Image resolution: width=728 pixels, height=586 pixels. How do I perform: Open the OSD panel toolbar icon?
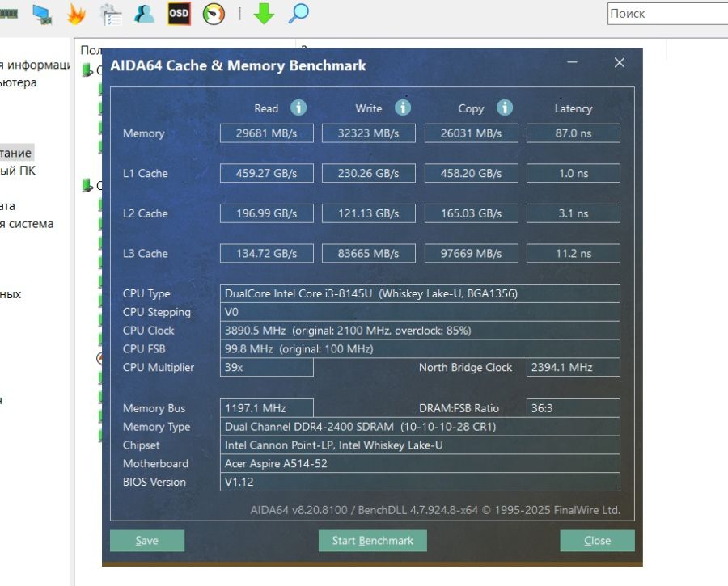[179, 13]
